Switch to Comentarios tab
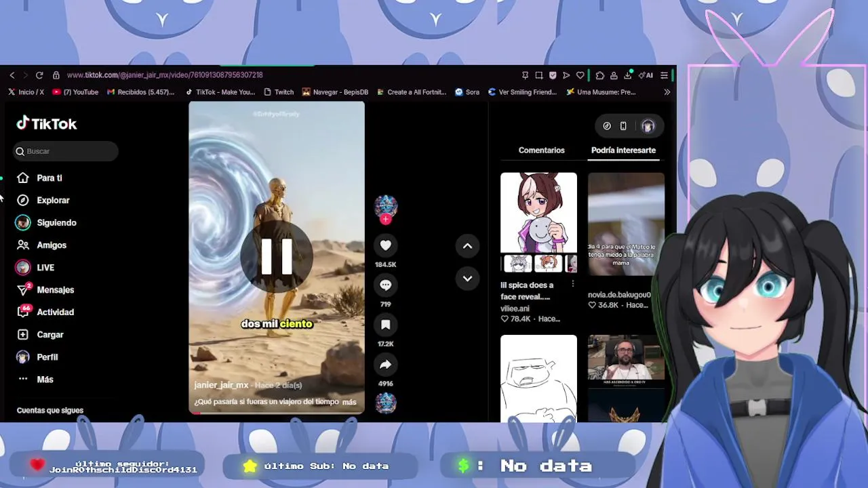This screenshot has height=488, width=868. [541, 150]
